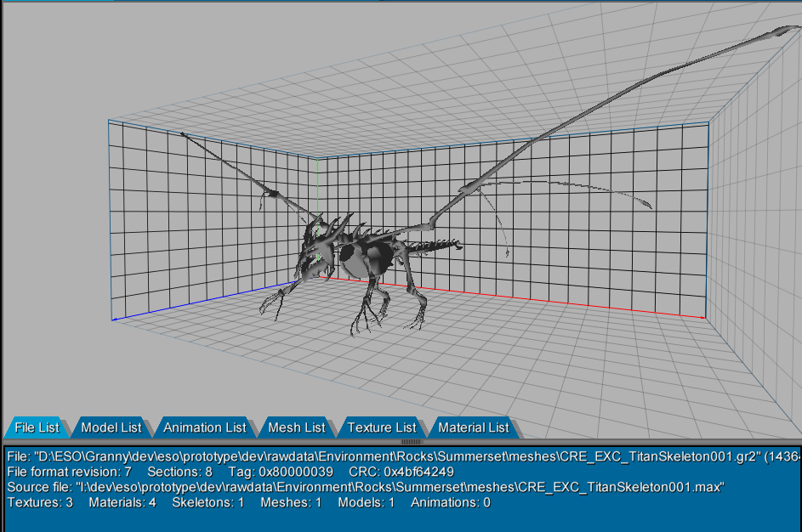
Task: Open the Material List tab
Action: (474, 427)
